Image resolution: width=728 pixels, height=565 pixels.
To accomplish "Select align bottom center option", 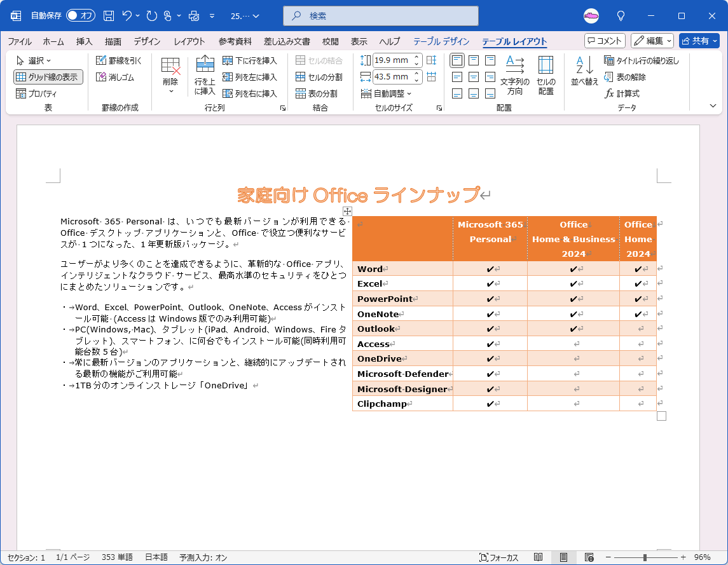I will click(474, 94).
